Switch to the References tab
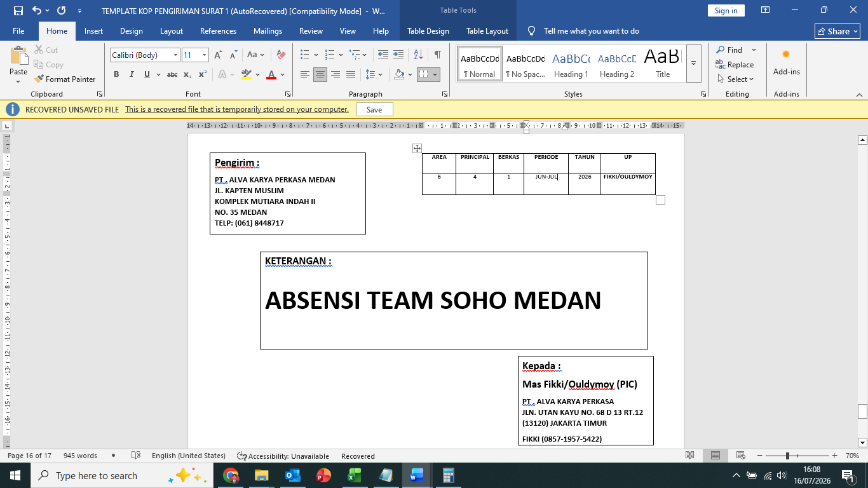Screen dimensions: 868x488 [218, 31]
